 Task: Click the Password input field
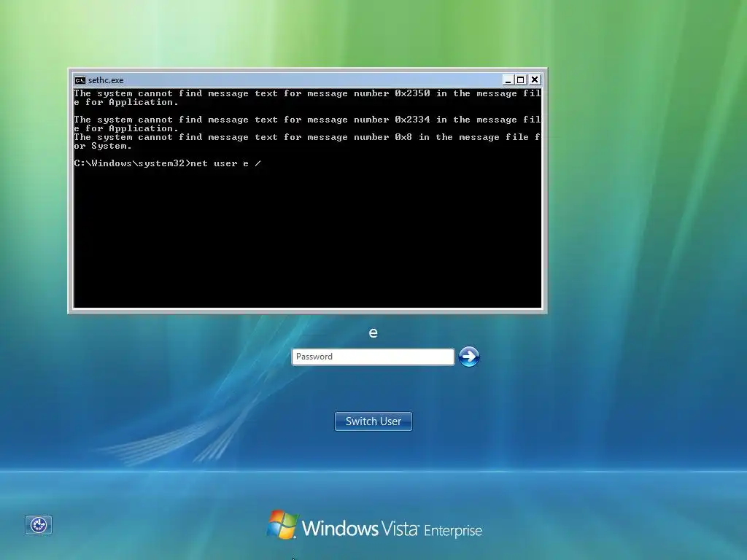[373, 357]
